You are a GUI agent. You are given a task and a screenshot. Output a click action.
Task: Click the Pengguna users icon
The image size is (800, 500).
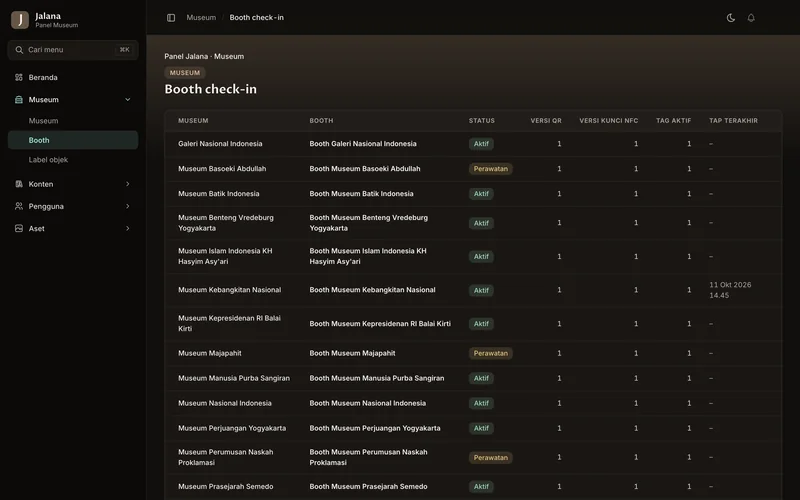(x=19, y=207)
